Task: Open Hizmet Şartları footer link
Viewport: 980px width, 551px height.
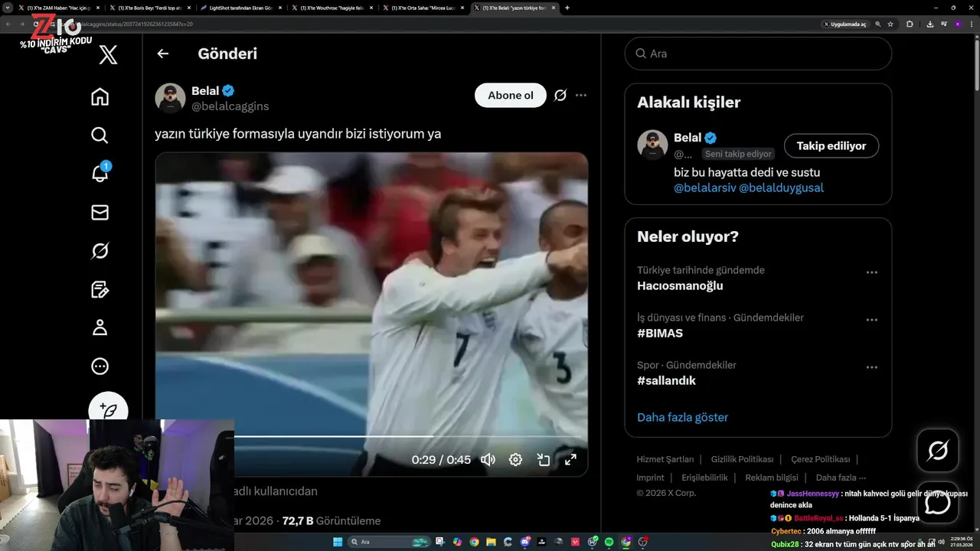Action: click(665, 459)
